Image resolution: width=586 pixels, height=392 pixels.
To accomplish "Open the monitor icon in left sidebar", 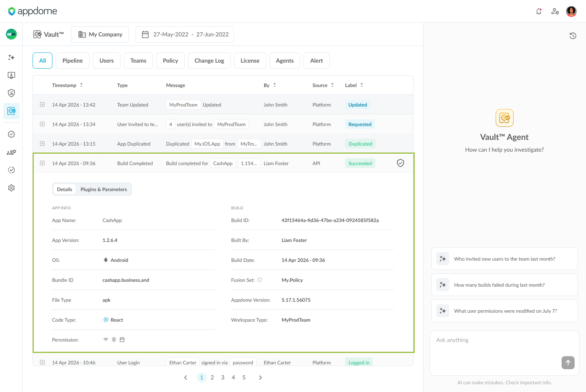I will tap(11, 75).
